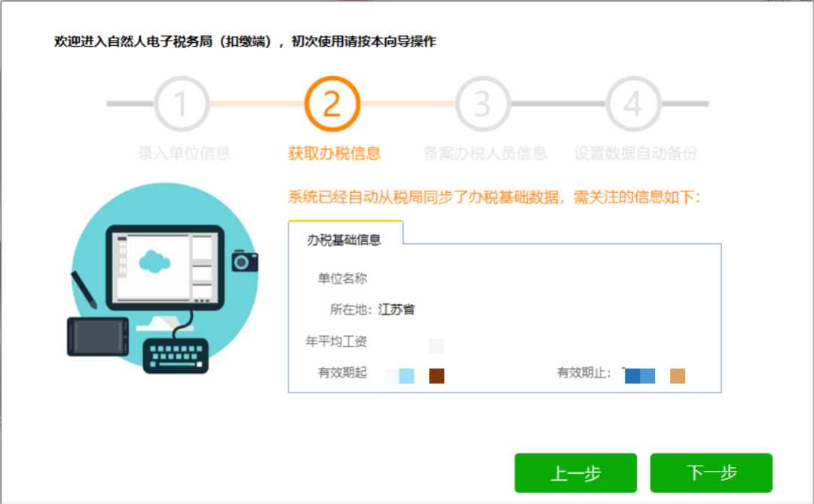814x504 pixels.
Task: Select the 设置数据自动备份 step label
Action: 635,154
